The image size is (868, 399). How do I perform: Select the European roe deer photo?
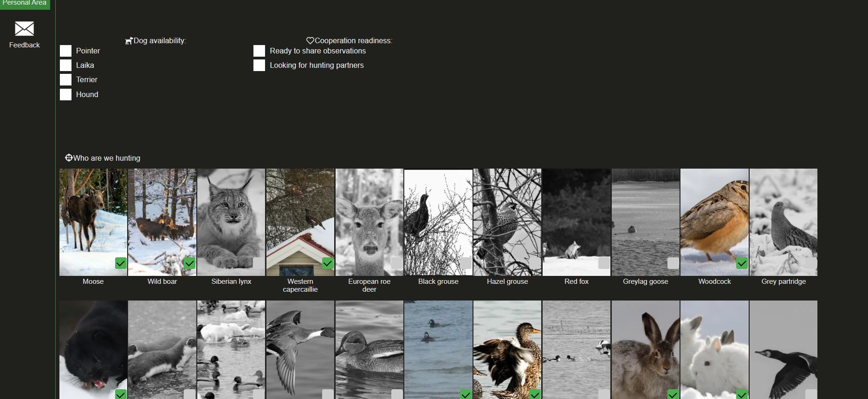pos(369,222)
